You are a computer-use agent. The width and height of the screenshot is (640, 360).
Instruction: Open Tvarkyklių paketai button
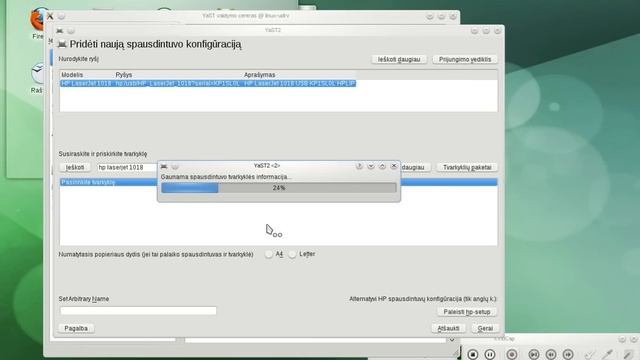467,167
